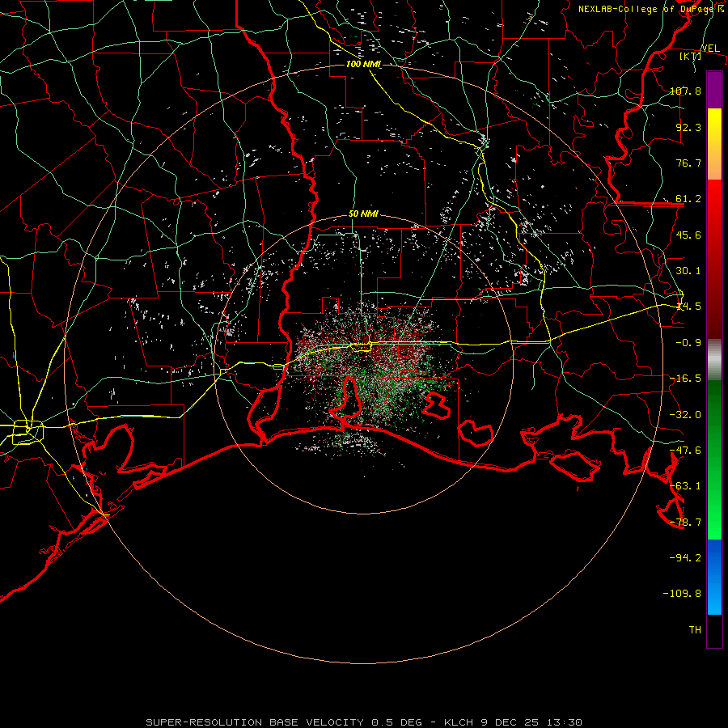Click the gray band of velocity scale
The image size is (728, 728).
click(714, 360)
